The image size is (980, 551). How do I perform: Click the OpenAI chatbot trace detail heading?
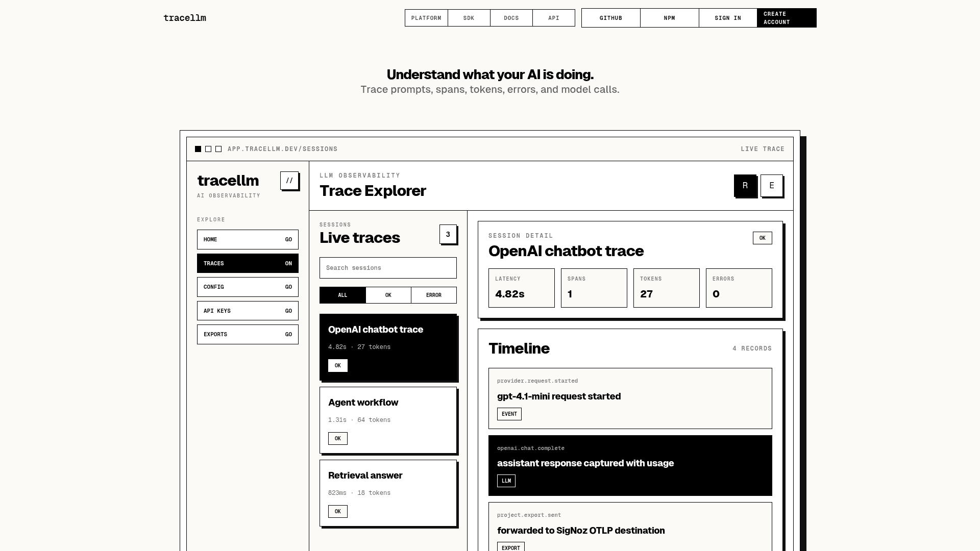566,251
